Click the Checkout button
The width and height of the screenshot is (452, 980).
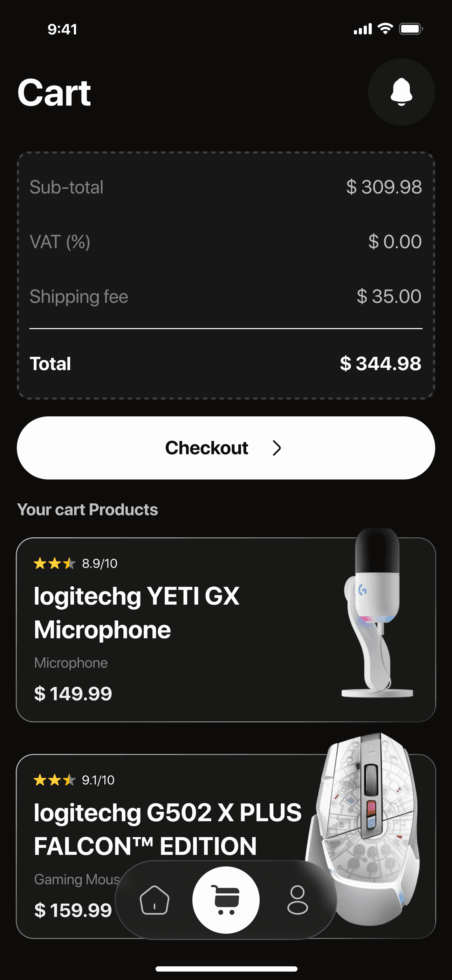[226, 448]
